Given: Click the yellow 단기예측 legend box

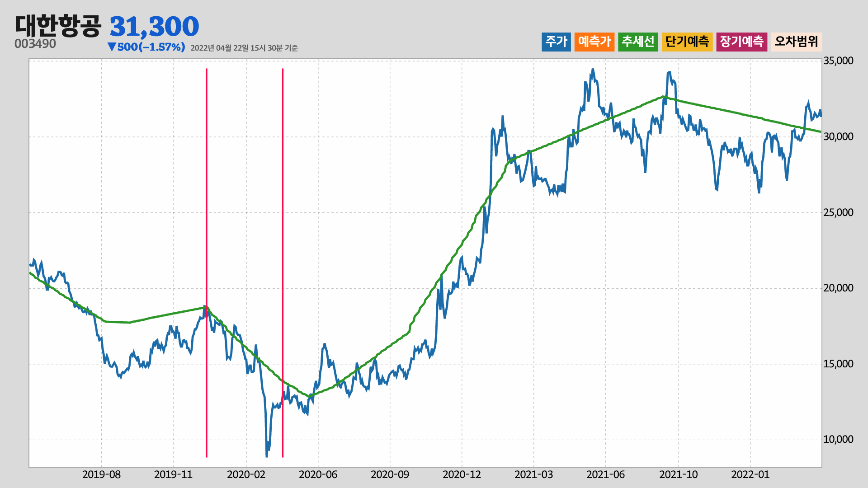Looking at the screenshot, I should [x=687, y=42].
